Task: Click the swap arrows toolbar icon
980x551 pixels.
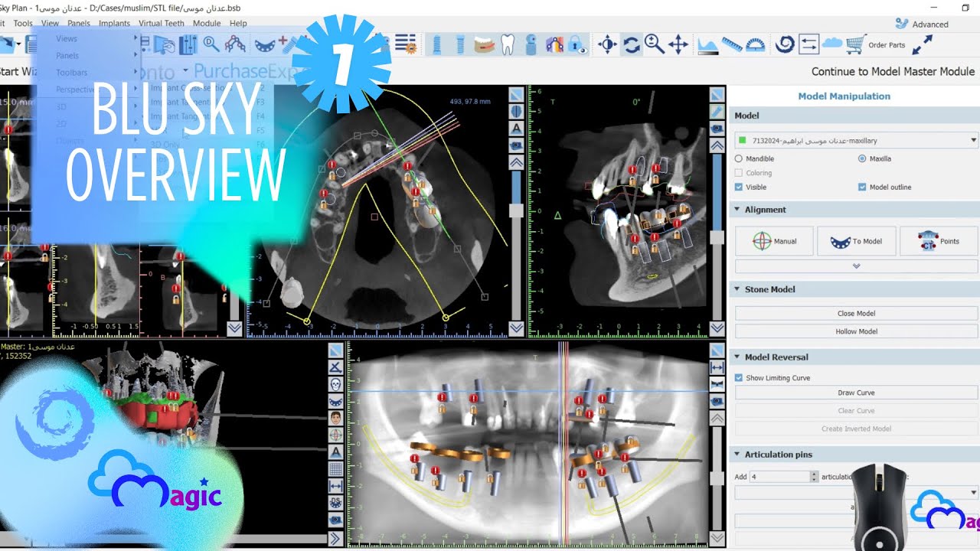Action: (x=808, y=44)
